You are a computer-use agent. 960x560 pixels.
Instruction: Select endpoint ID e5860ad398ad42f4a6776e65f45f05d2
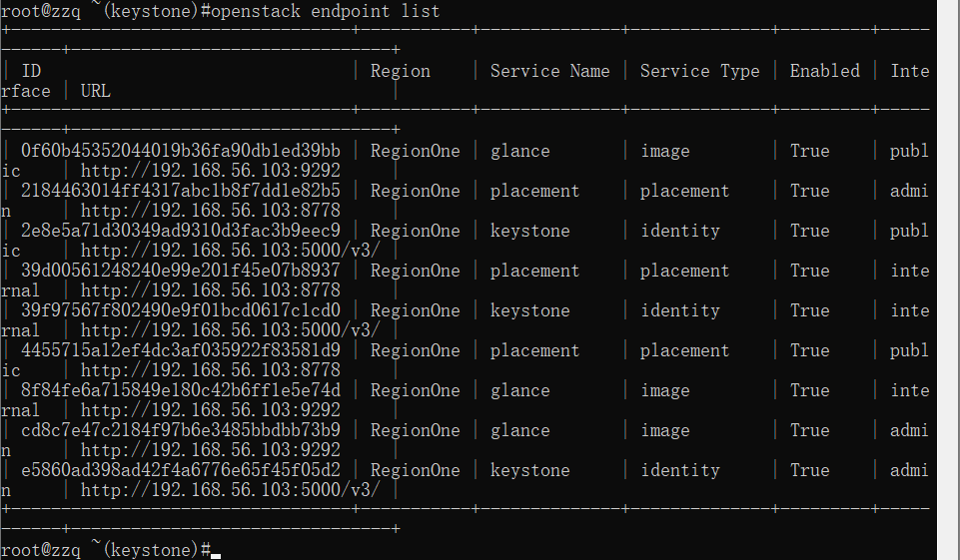pos(181,470)
